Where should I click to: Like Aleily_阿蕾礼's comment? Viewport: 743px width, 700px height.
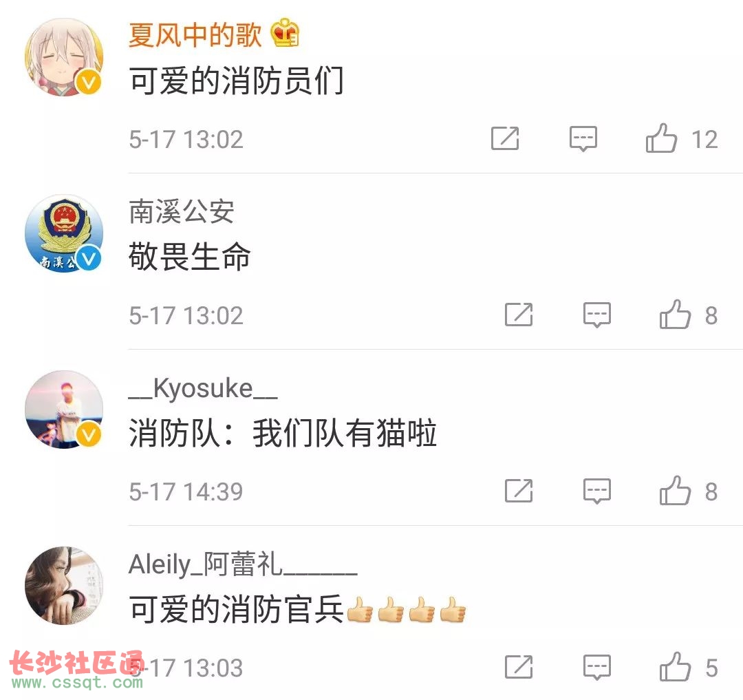pos(676,667)
